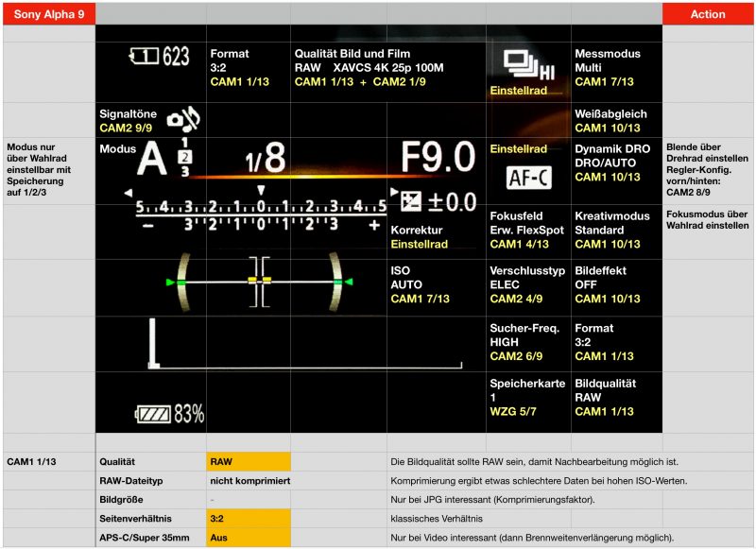Image resolution: width=756 pixels, height=549 pixels.
Task: Click the memory card icon showing 623
Action: [x=159, y=58]
